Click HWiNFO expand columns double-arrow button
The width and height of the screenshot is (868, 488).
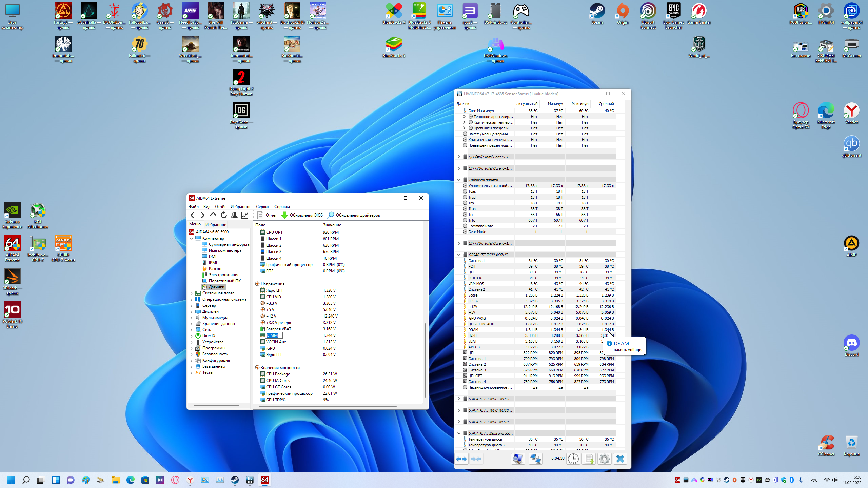[461, 459]
